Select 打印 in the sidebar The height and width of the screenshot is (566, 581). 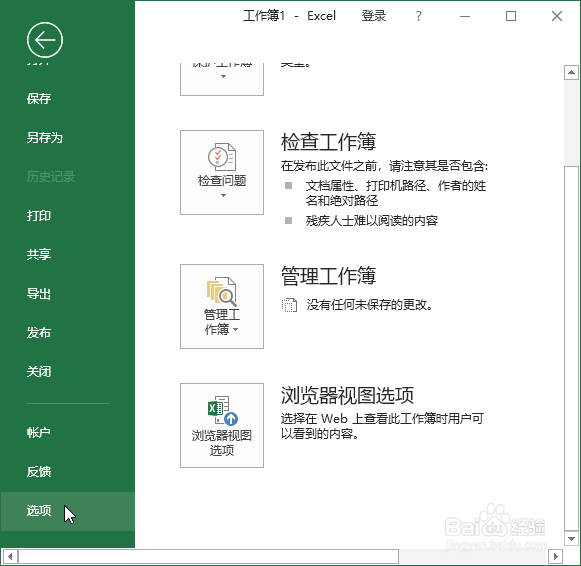pyautogui.click(x=39, y=216)
